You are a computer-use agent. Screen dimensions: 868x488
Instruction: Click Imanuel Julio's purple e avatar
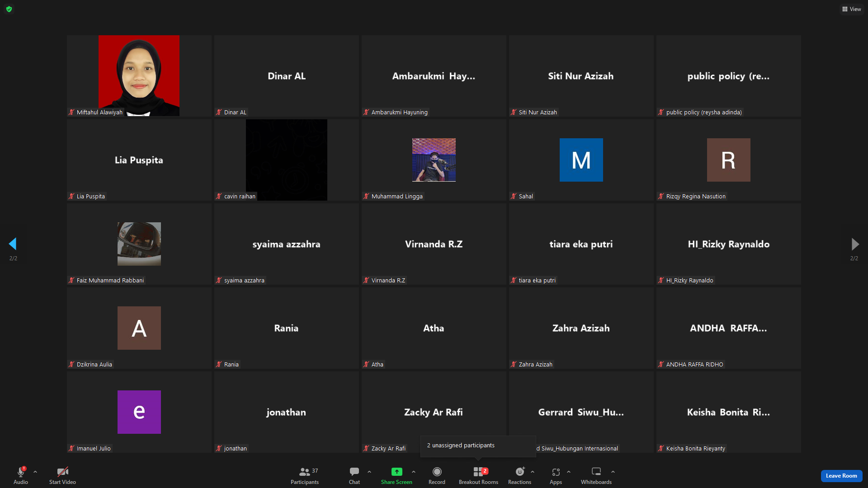[x=139, y=412]
